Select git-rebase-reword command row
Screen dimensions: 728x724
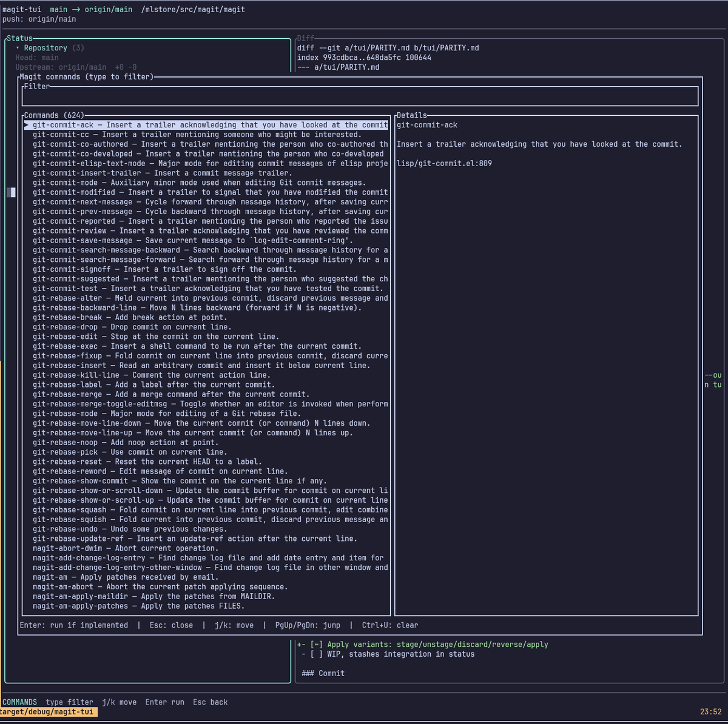click(x=206, y=471)
